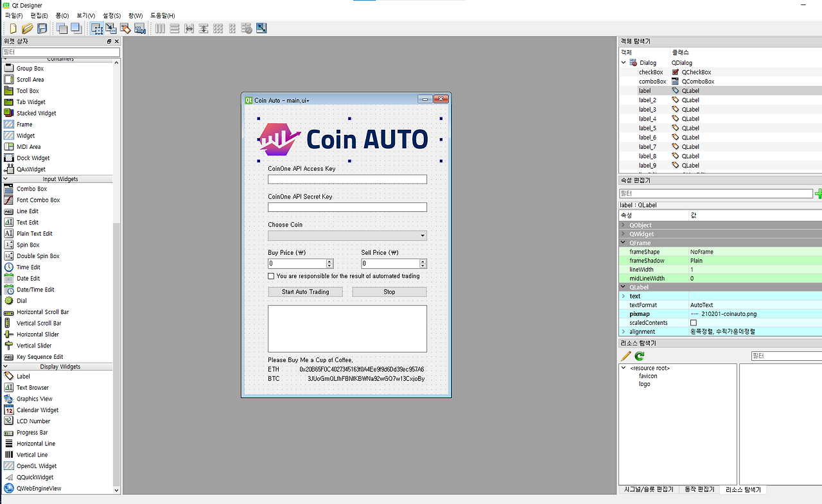Apply vertical splitter layout icon
The height and width of the screenshot is (504, 822).
point(203,28)
